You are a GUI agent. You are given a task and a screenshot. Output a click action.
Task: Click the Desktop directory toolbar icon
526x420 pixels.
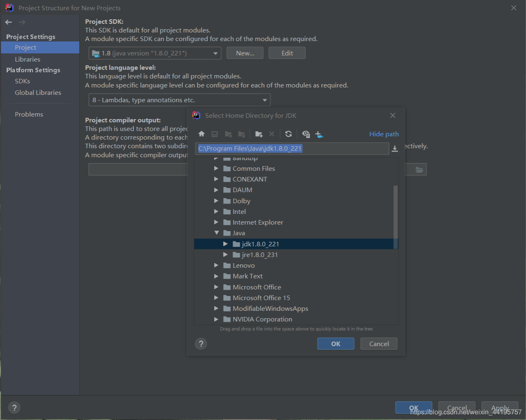(215, 134)
